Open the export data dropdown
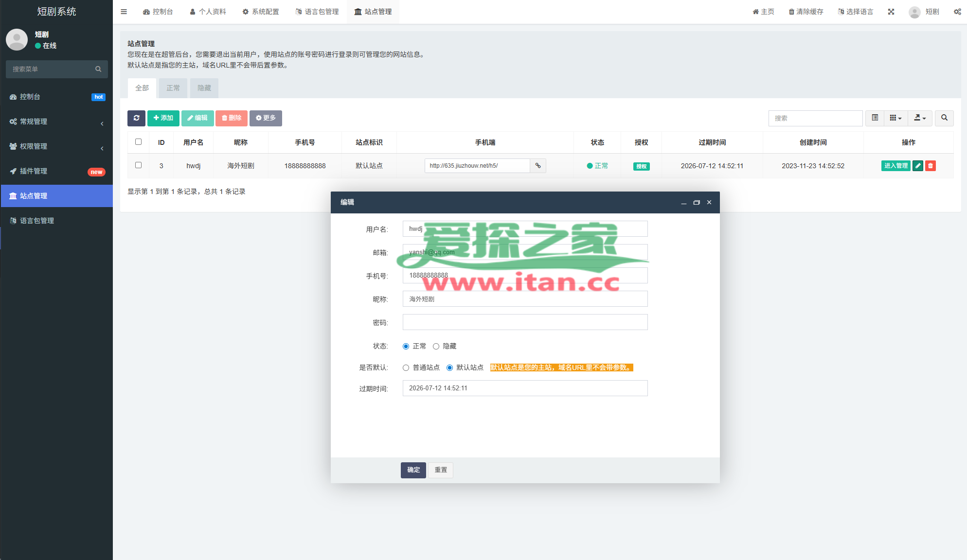The image size is (967, 560). coord(920,118)
